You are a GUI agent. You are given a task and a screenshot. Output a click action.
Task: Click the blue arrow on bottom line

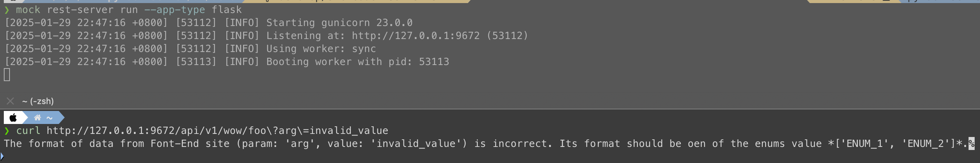coord(2,156)
